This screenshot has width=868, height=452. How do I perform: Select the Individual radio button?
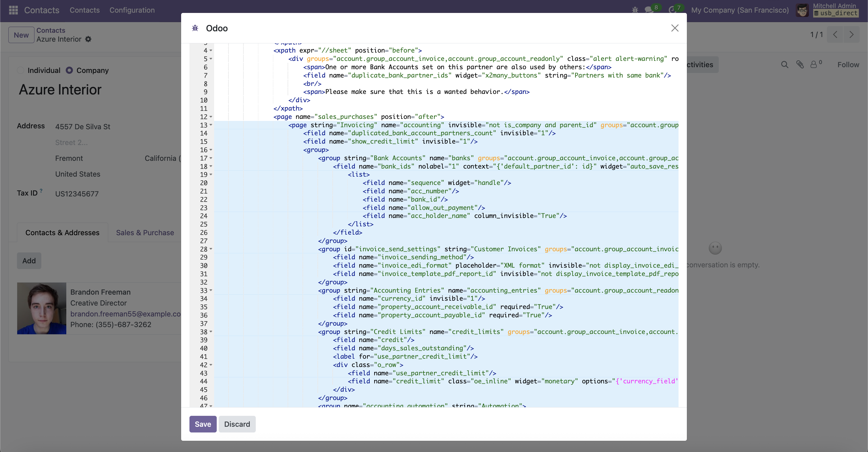pyautogui.click(x=21, y=70)
